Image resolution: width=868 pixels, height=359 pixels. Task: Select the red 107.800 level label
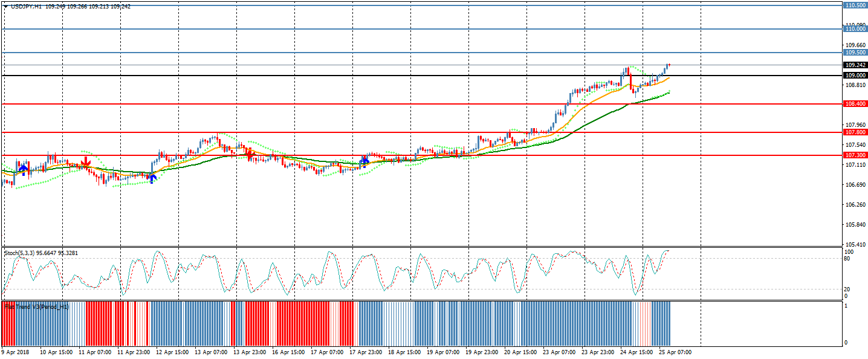point(855,132)
